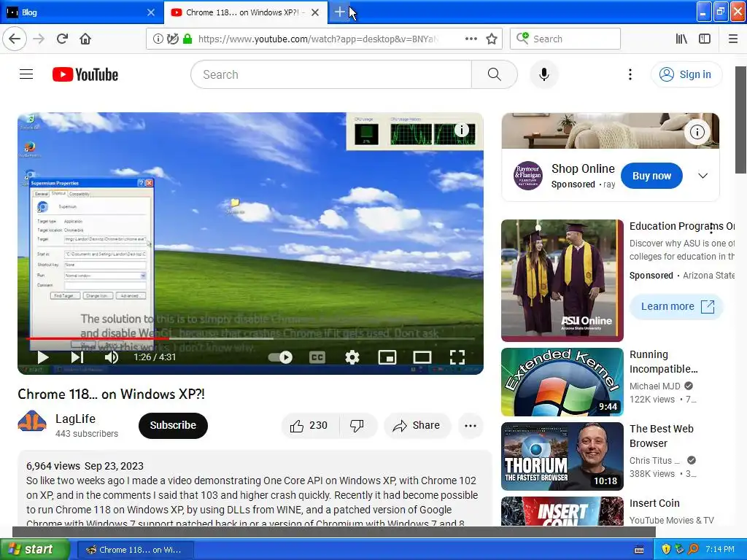
Task: Open LagLife channel name link
Action: point(75,419)
